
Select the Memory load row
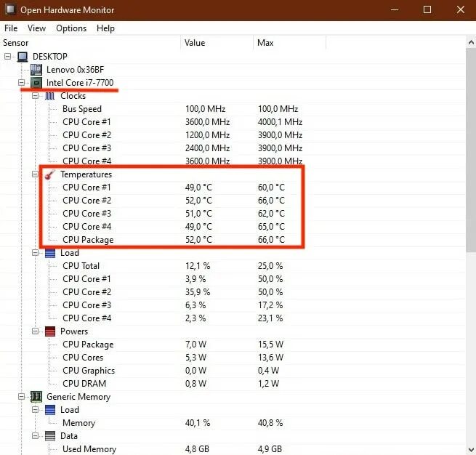233,423
